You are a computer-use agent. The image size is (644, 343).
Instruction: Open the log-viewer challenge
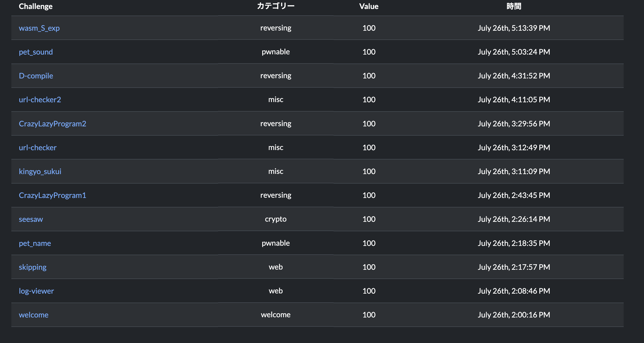36,291
